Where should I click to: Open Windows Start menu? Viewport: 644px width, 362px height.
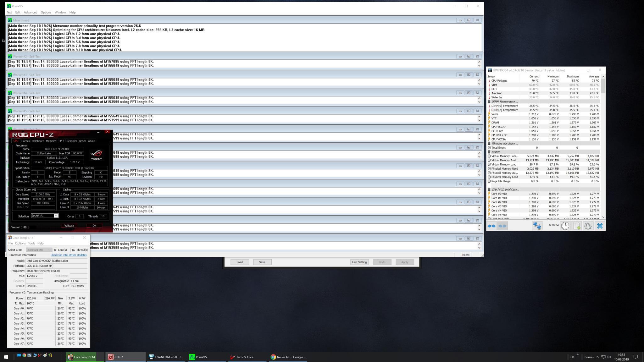tap(6, 357)
